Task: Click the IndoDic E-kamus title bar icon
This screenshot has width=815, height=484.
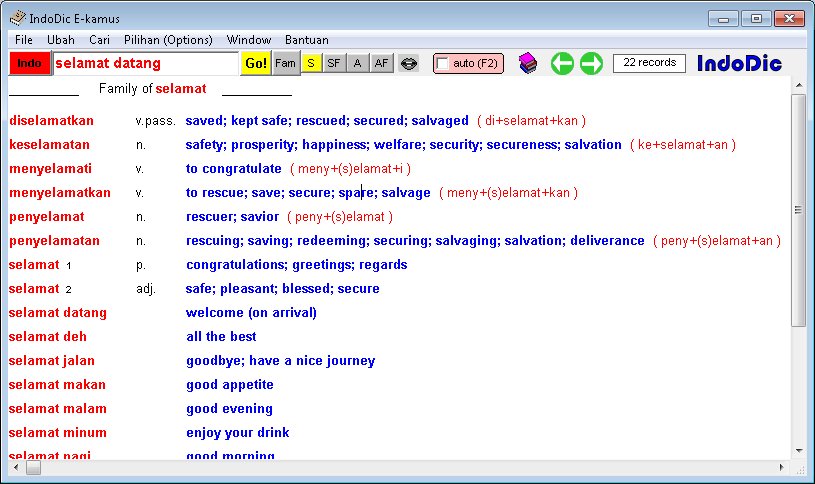Action: click(x=18, y=18)
